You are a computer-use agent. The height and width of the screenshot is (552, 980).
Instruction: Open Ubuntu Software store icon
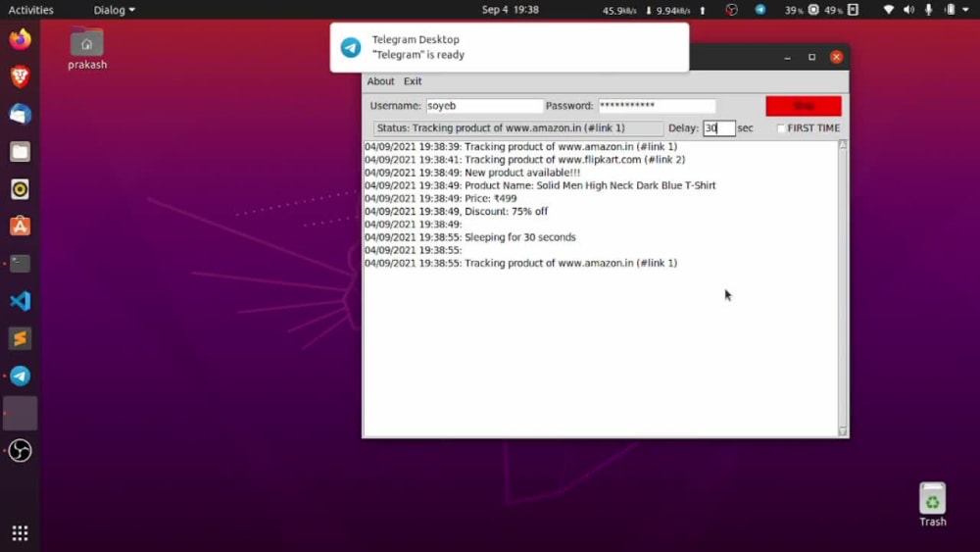[x=20, y=226]
